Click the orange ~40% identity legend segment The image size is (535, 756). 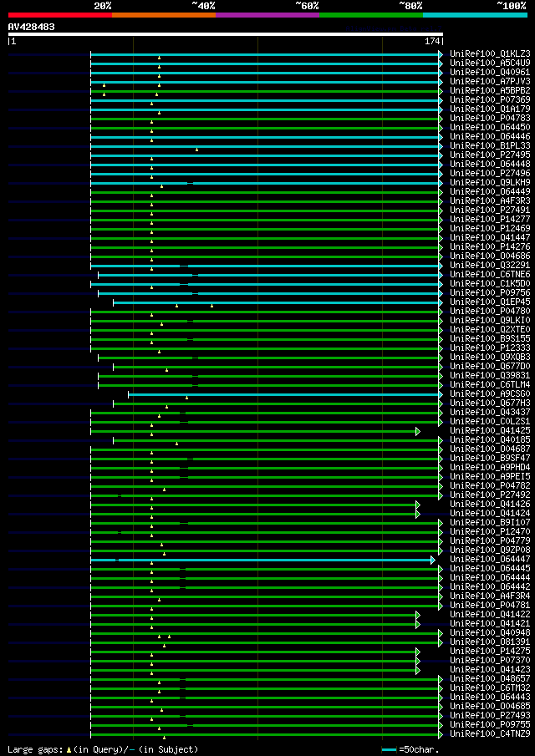click(x=164, y=15)
